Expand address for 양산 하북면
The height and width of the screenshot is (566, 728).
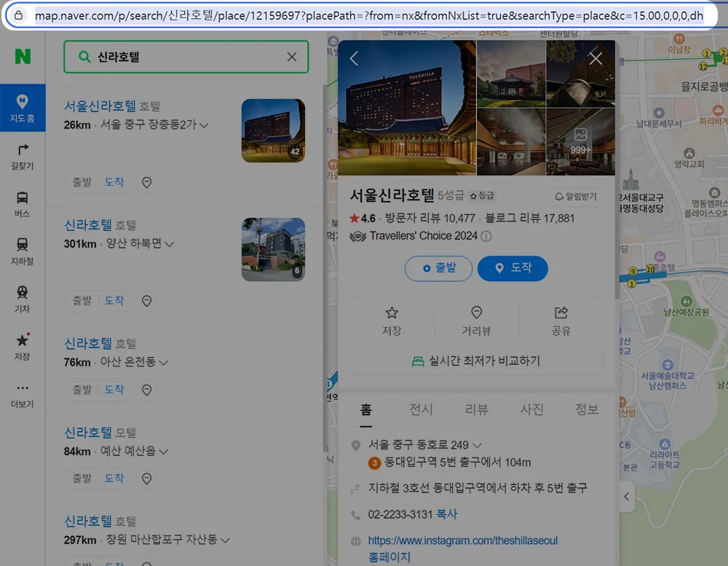(170, 244)
